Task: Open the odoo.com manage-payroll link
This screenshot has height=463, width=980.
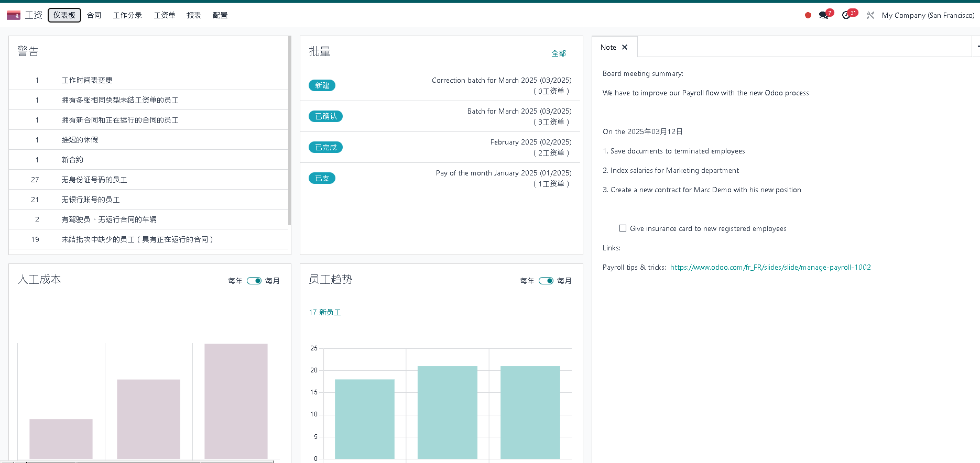Action: coord(770,267)
